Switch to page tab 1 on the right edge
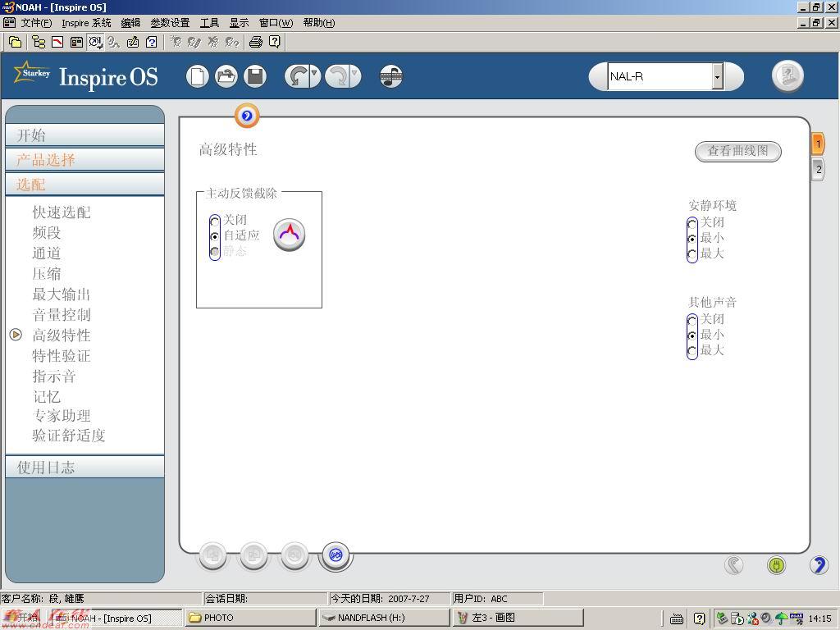The width and height of the screenshot is (840, 630). coord(818,144)
